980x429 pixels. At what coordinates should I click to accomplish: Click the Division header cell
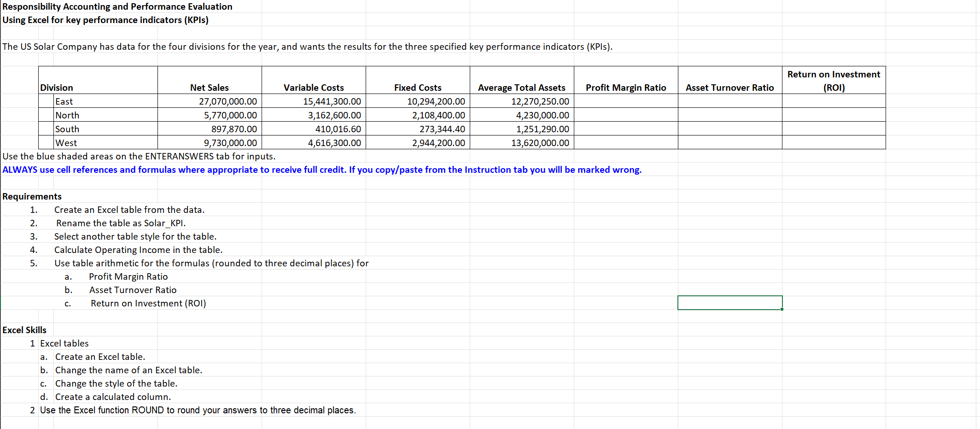tap(98, 81)
